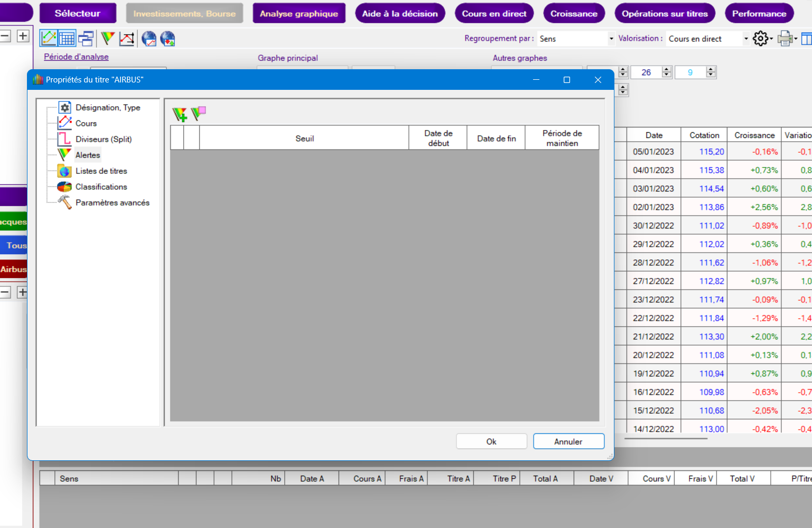
Task: Open the Valorisation dropdown
Action: pos(746,39)
